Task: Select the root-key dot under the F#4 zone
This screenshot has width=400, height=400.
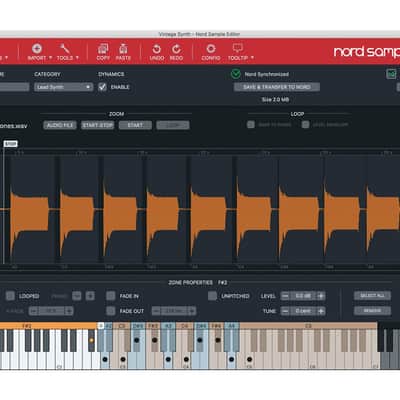Action: [218, 340]
